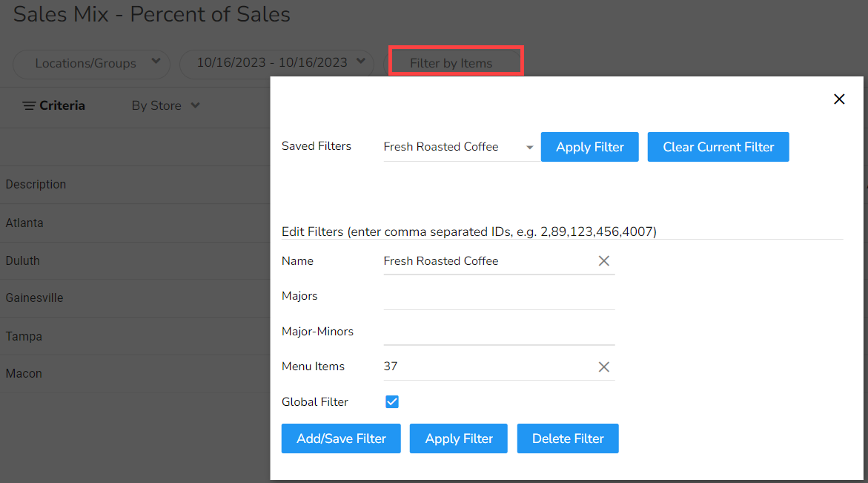Close the filter dialog with the X
This screenshot has height=483, width=868.
[839, 99]
